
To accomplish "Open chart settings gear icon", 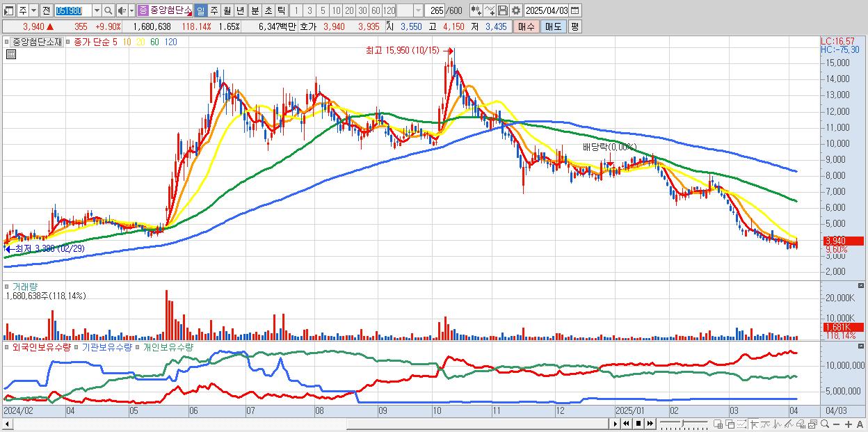I will pos(516,10).
